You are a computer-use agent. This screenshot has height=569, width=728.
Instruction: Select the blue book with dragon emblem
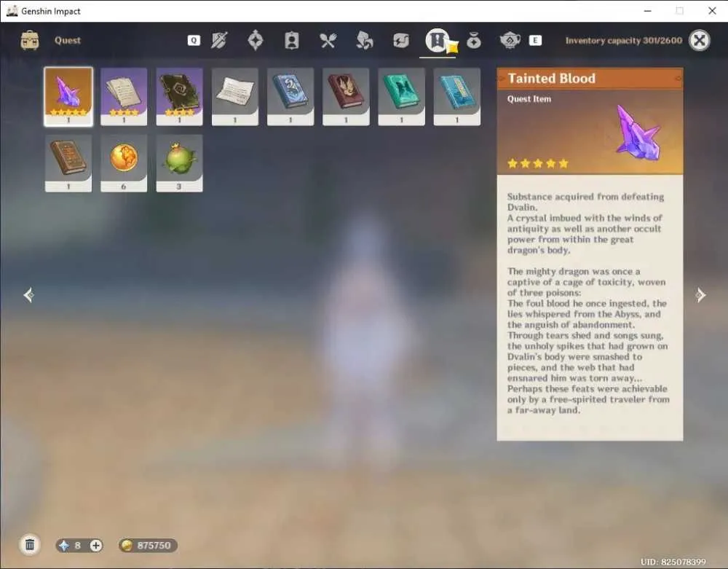(290, 97)
